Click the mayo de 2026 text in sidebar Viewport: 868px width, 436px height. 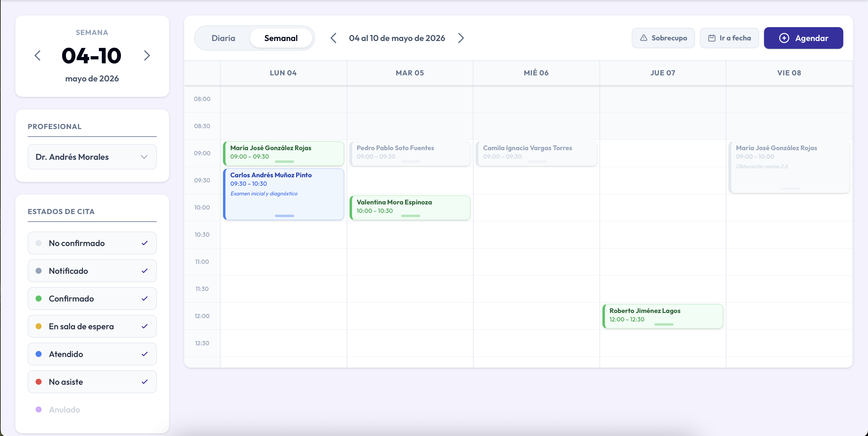coord(92,79)
